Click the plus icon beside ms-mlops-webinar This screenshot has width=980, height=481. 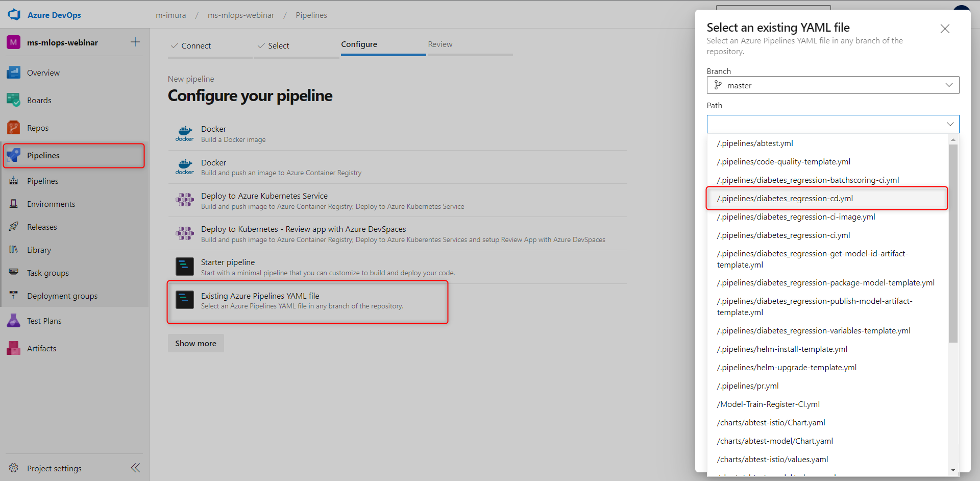(135, 42)
